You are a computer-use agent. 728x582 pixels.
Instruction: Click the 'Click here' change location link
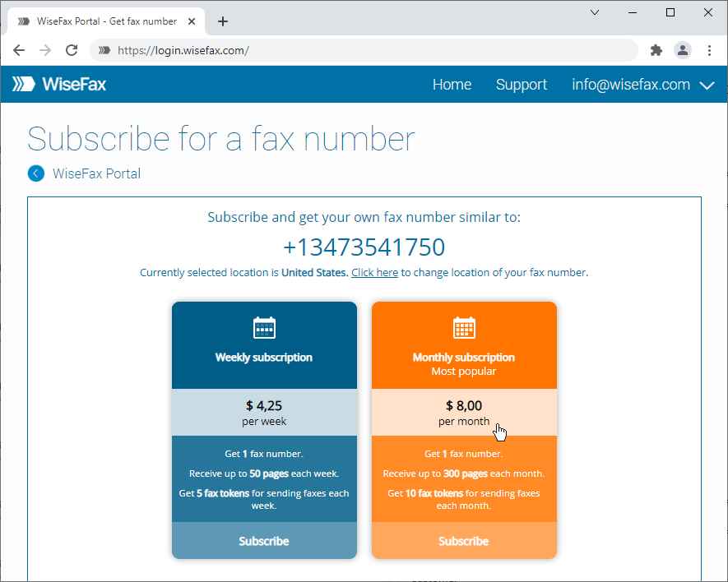(374, 272)
